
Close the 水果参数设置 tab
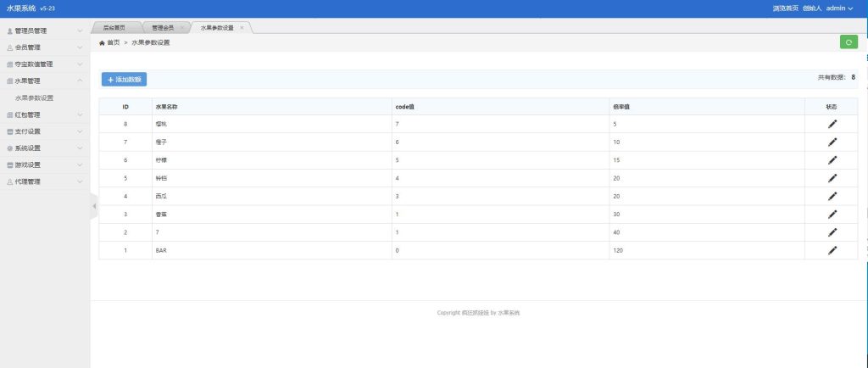(x=242, y=27)
